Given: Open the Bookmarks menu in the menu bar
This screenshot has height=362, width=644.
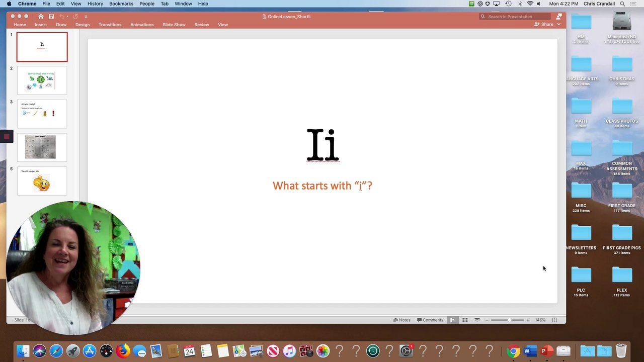Looking at the screenshot, I should click(121, 4).
